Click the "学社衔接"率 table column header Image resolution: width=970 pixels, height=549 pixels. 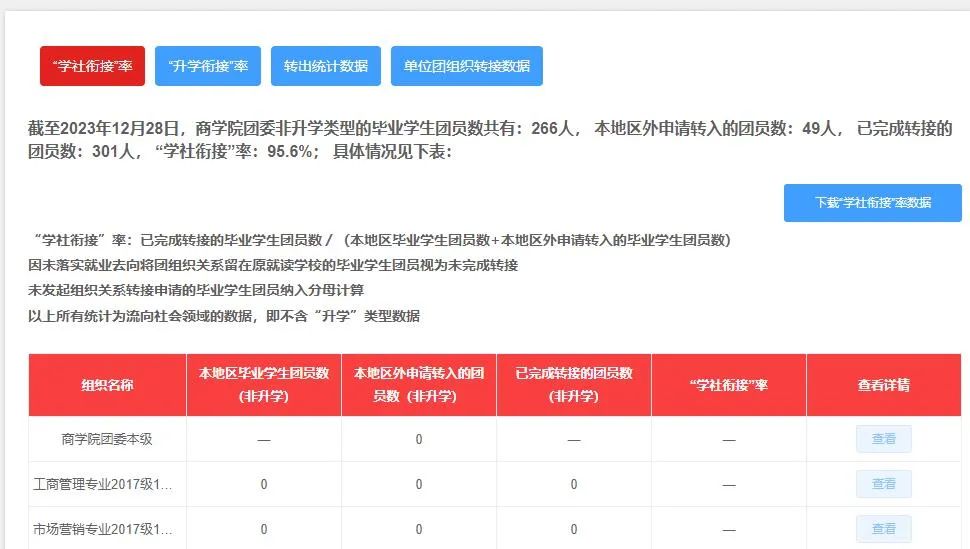tap(729, 385)
